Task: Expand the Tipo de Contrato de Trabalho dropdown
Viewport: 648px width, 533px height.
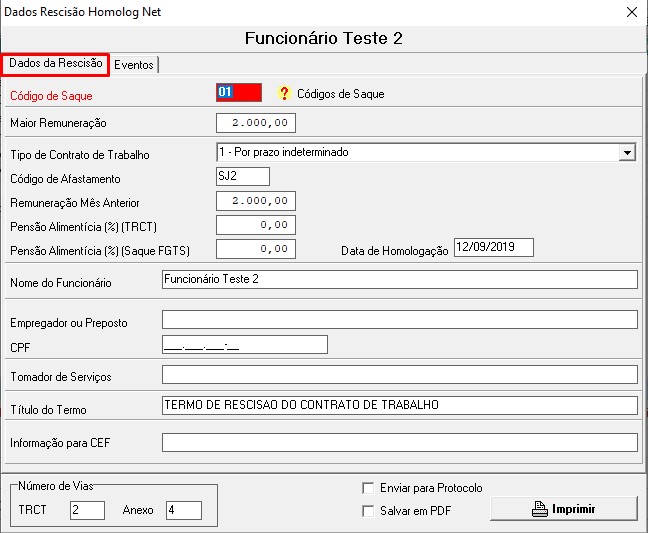Action: (627, 153)
